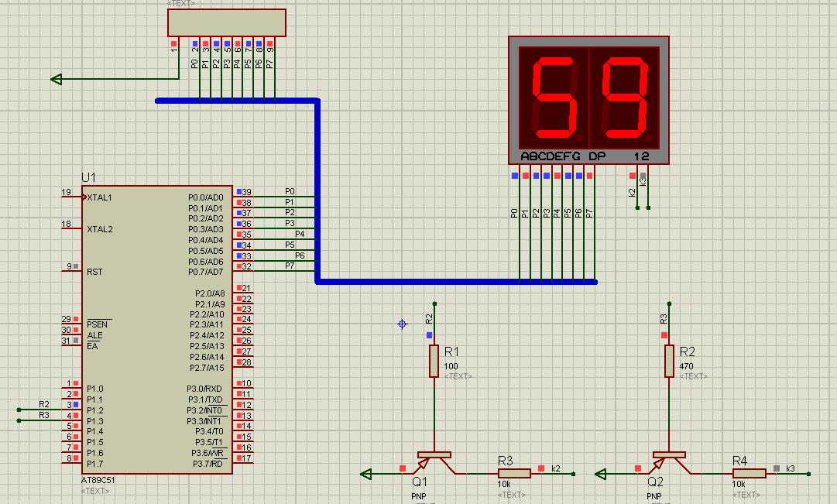Click the grey state square at RST pin 9
This screenshot has height=504, width=837.
[76, 266]
